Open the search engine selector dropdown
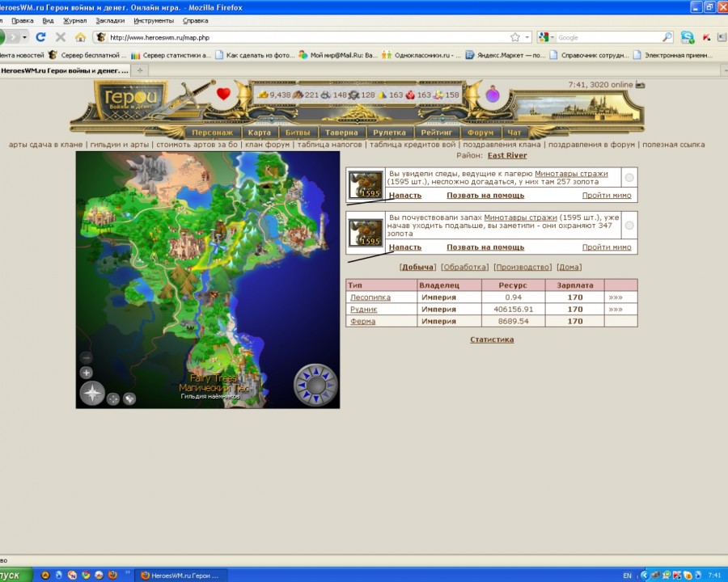728x582 pixels. [548, 37]
